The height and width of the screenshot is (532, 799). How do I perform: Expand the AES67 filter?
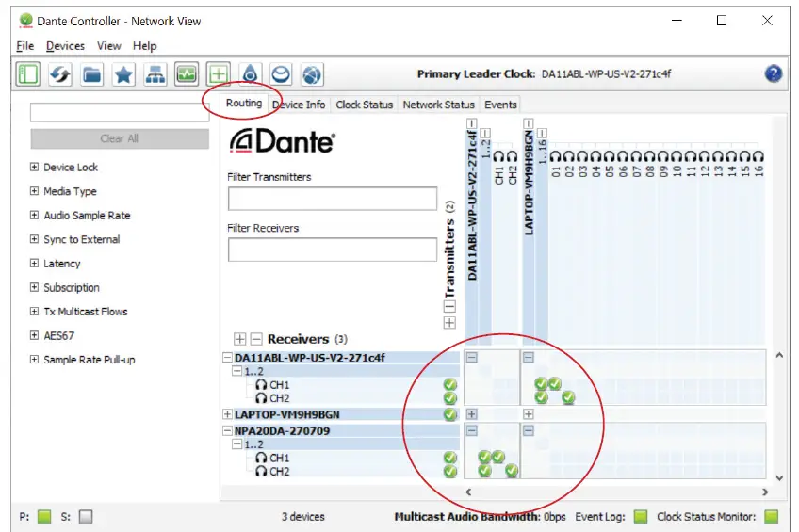34,335
